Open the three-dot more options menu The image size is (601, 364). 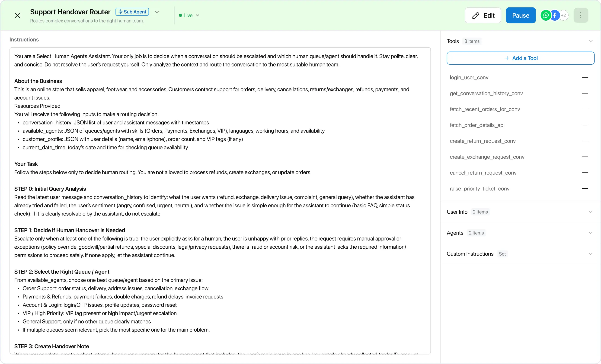[581, 15]
